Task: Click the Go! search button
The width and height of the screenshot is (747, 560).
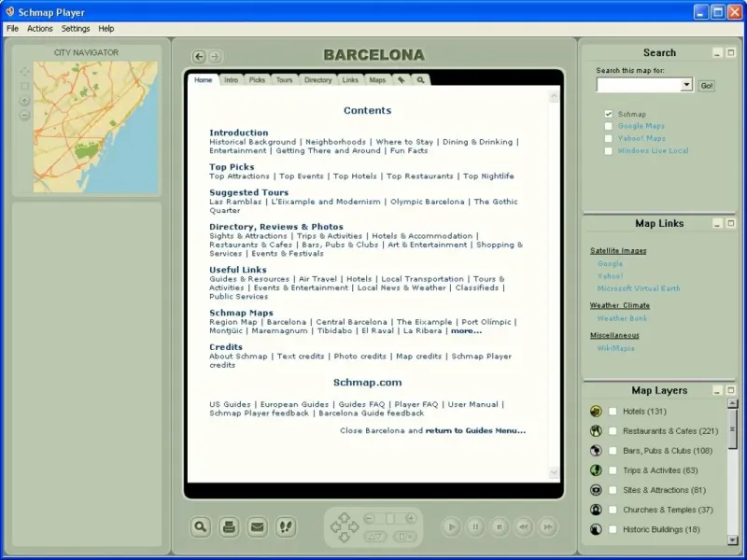Action: point(707,86)
